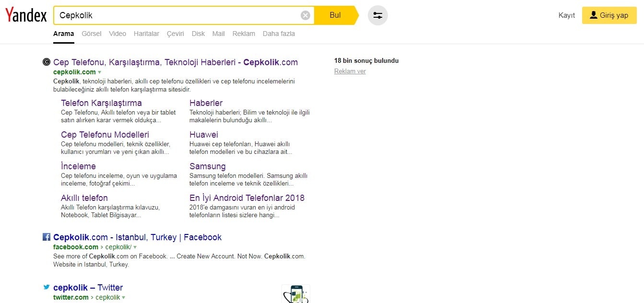
Task: Expand the arrow next to cepkolik.com URL
Action: click(100, 72)
